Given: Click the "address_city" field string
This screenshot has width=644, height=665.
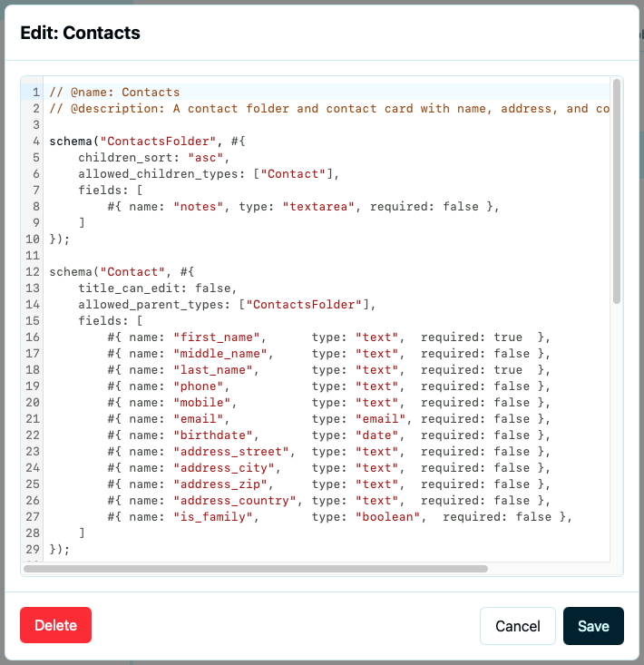Looking at the screenshot, I should pyautogui.click(x=224, y=468).
